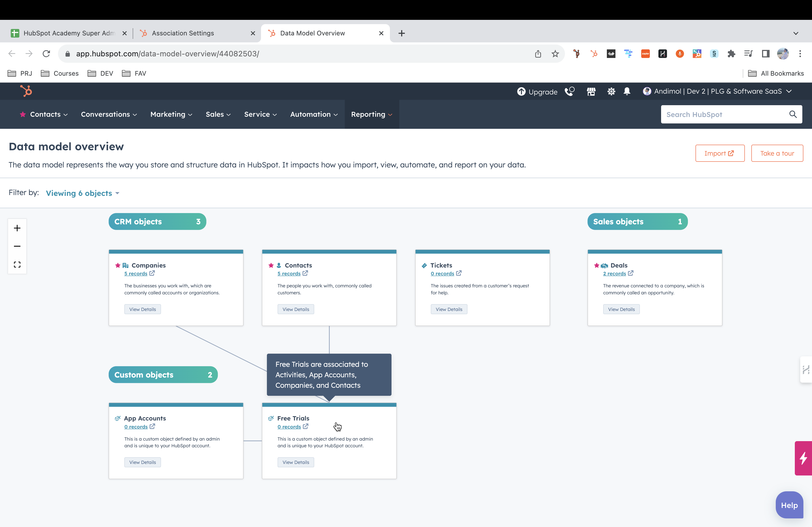Click the pink lightning bolt button
Screen dimensions: 812x527
[x=803, y=458]
